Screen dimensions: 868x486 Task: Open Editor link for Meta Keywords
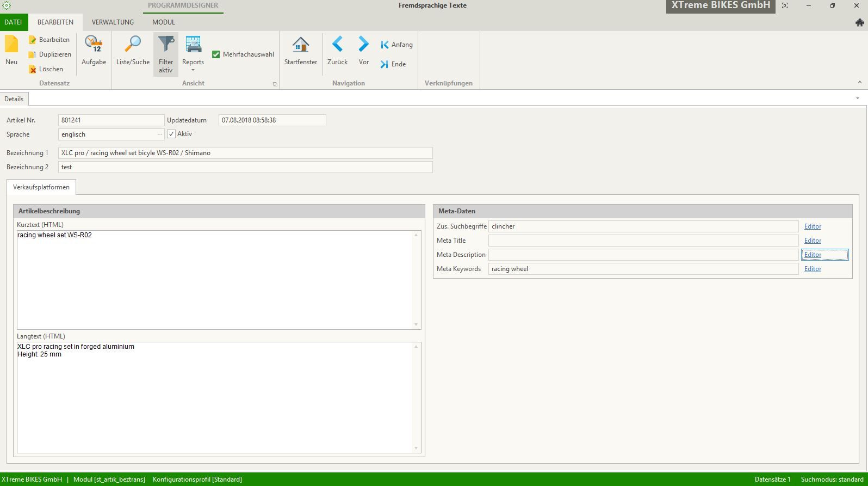[x=813, y=269]
